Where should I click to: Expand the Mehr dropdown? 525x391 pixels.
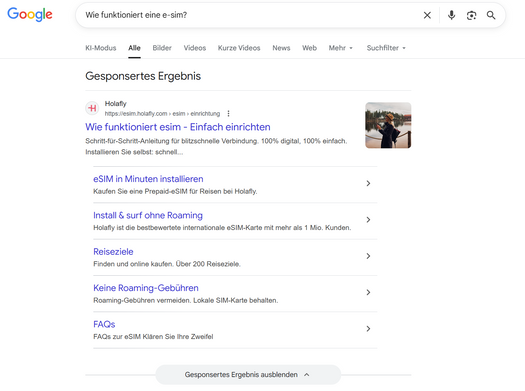click(341, 48)
